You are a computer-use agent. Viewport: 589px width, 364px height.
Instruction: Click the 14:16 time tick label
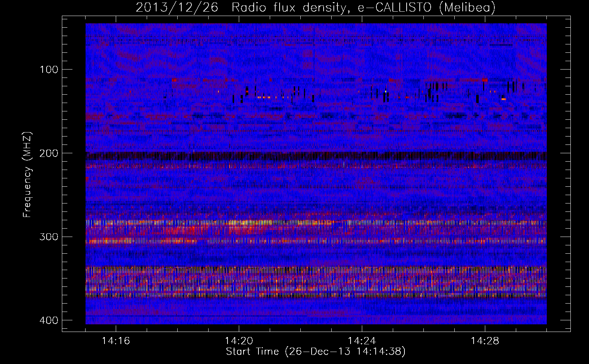(x=116, y=341)
